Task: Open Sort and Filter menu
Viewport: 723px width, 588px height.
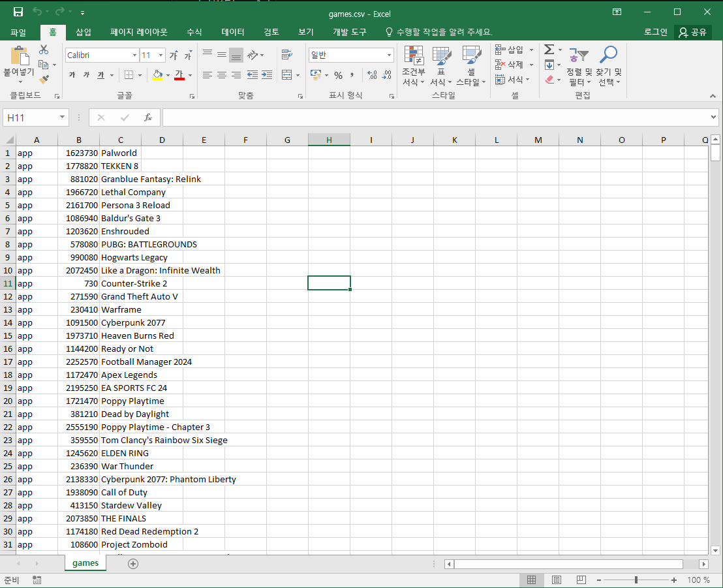Action: [579, 66]
